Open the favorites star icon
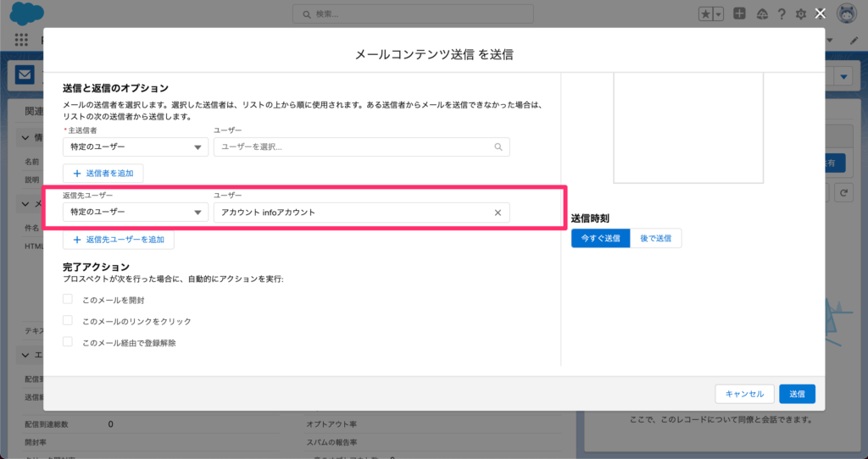The width and height of the screenshot is (868, 459). [706, 14]
